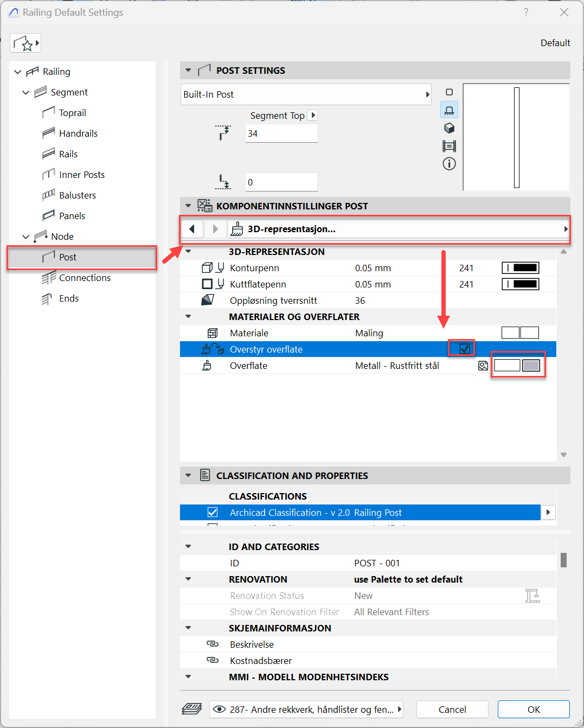Uncheck Archicad Classification checkbox
584x728 pixels.
[x=213, y=513]
